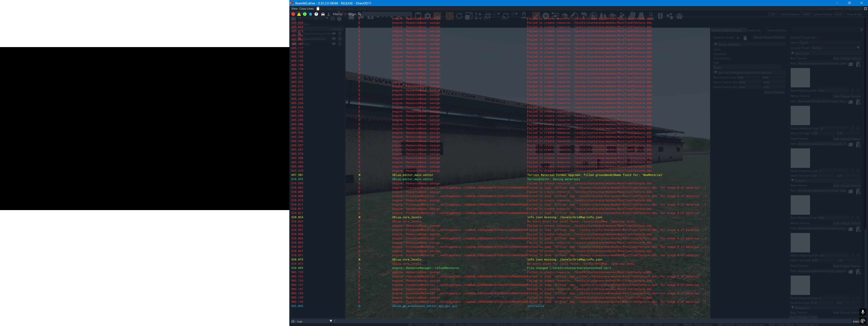
Task: Switch to the Material Editor tab
Action: [777, 30]
